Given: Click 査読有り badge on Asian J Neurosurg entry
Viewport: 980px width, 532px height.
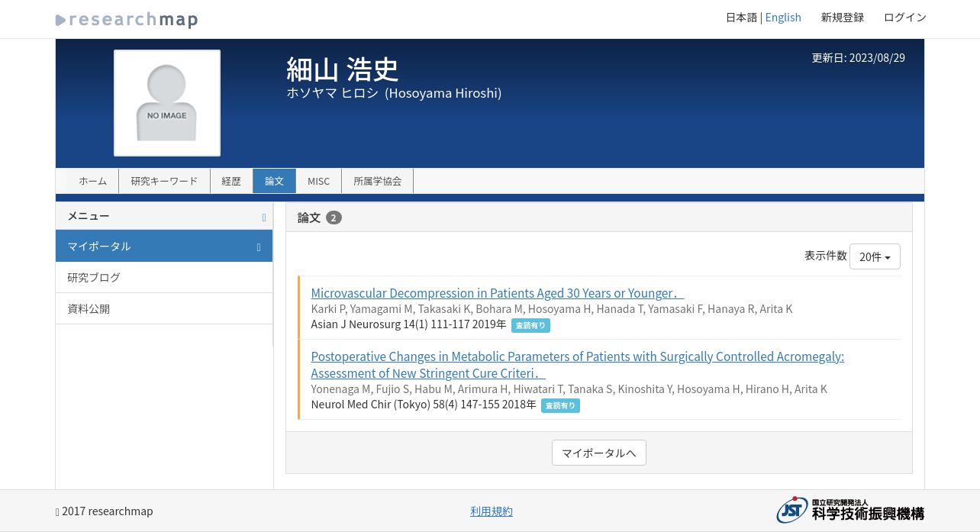Looking at the screenshot, I should pyautogui.click(x=530, y=325).
